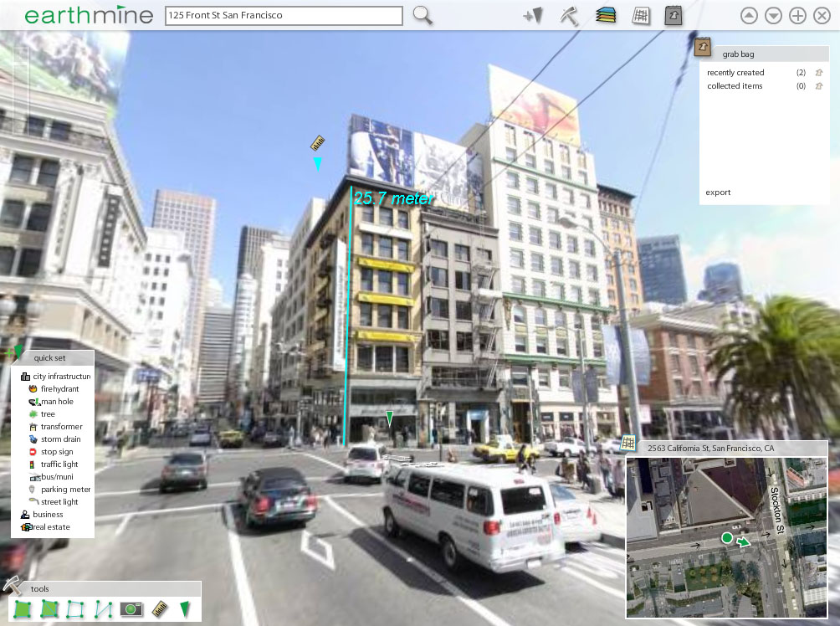840x626 pixels.
Task: Select bus/muni tag type
Action: pos(51,476)
